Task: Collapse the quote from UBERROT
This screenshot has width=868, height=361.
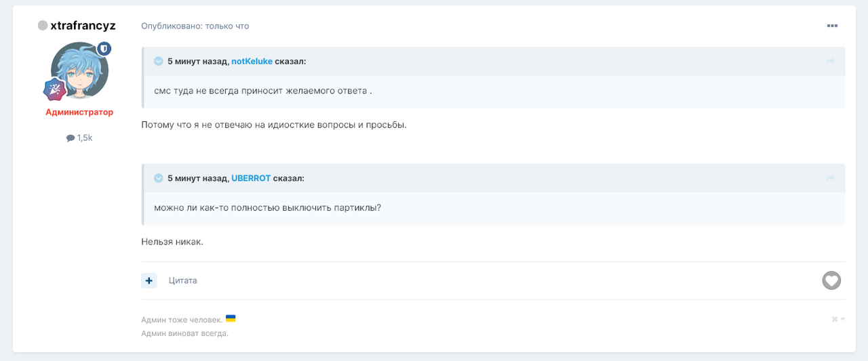Action: point(159,178)
